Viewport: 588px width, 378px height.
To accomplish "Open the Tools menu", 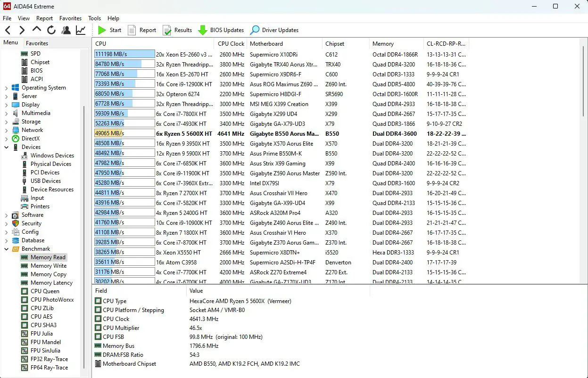I will tap(94, 18).
